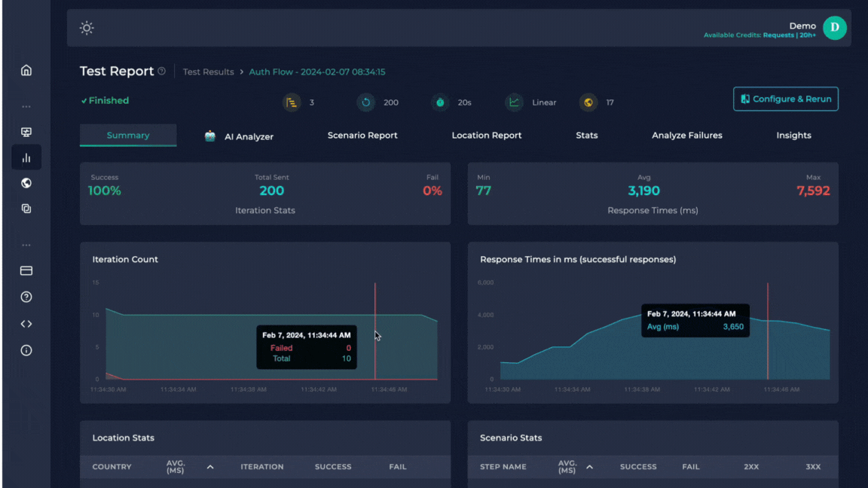Open the globe icon in sidebar
Viewport: 868px width, 488px height.
click(26, 183)
